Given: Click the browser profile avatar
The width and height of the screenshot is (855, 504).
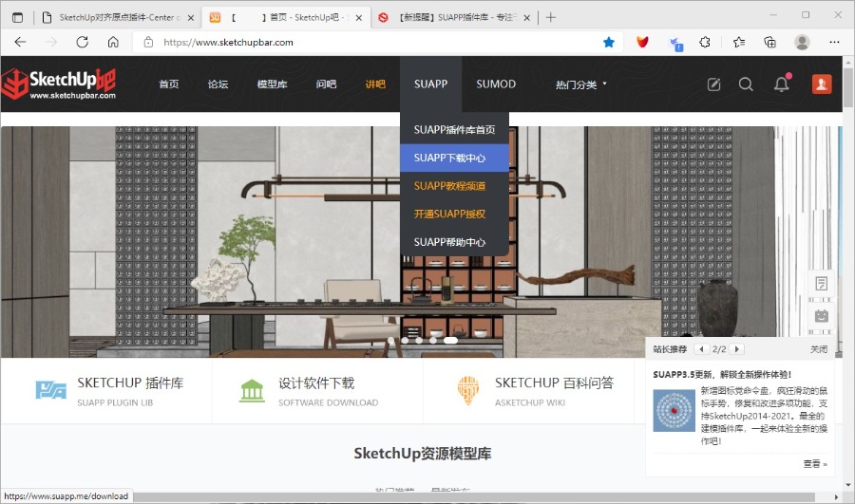Looking at the screenshot, I should pos(802,42).
